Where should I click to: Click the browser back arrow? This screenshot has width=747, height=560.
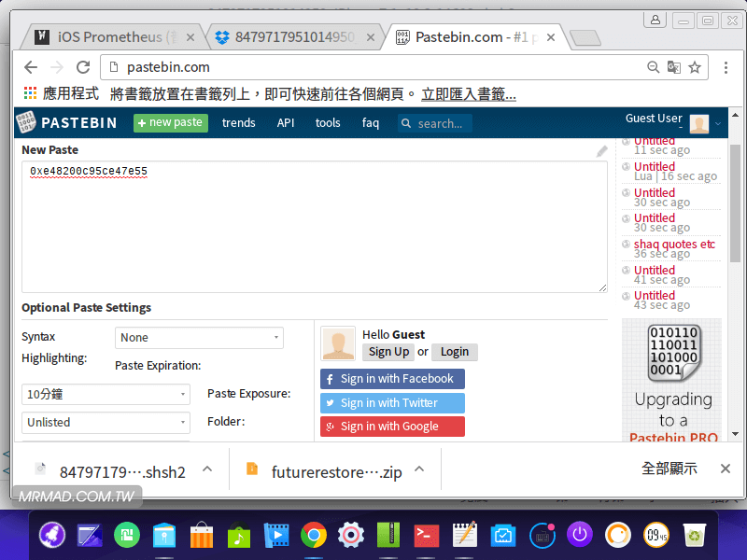(x=31, y=67)
